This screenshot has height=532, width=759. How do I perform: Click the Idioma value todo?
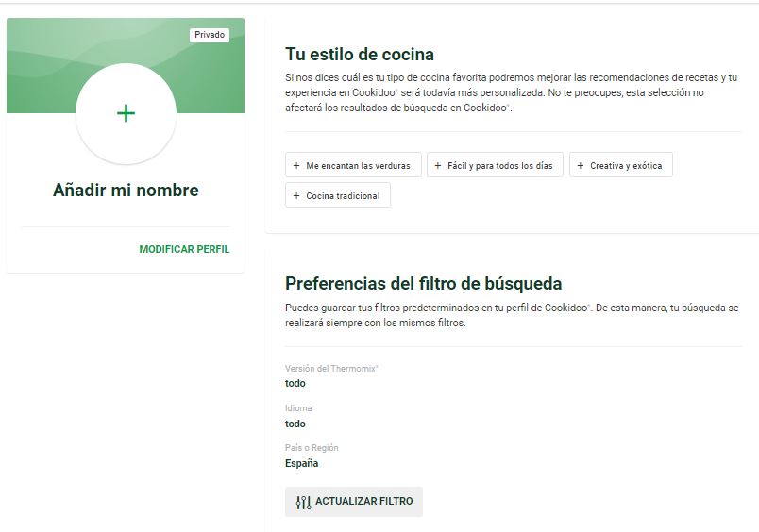(x=295, y=424)
